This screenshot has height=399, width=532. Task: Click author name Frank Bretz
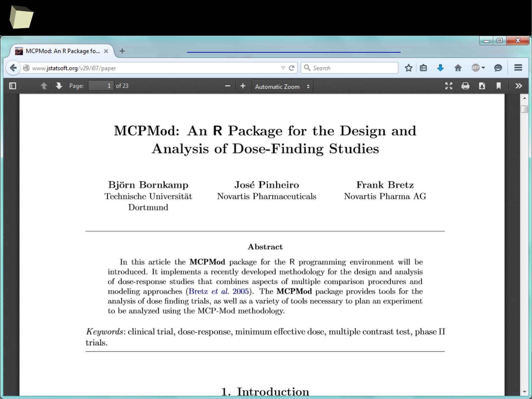(x=385, y=185)
